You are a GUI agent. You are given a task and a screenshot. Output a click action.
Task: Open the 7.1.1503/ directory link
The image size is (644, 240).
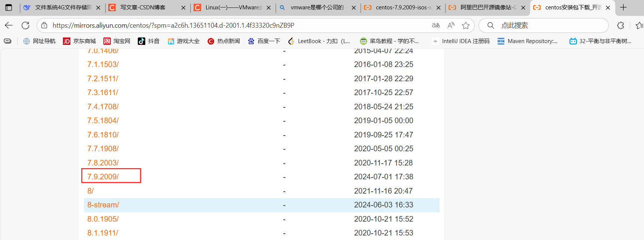click(103, 64)
